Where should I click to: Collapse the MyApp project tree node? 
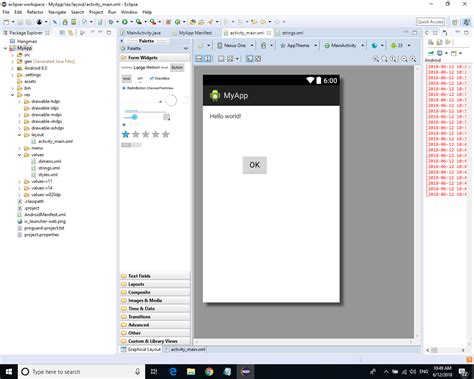[5, 48]
